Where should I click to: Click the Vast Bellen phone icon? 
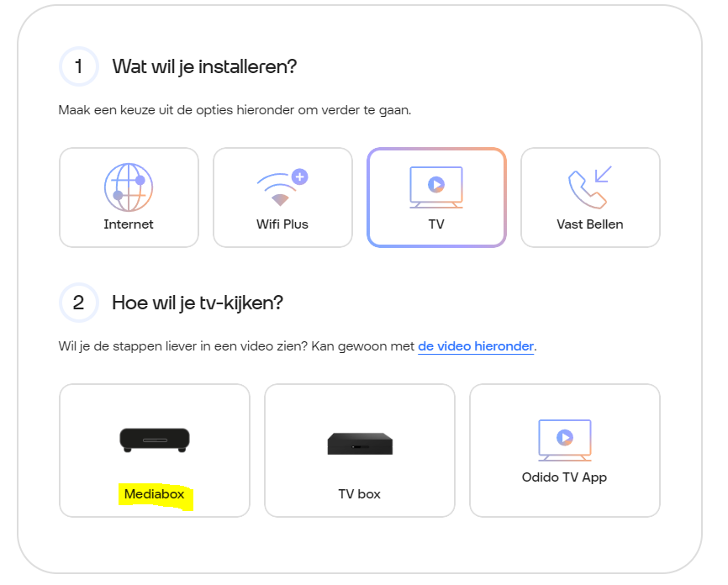click(x=590, y=187)
